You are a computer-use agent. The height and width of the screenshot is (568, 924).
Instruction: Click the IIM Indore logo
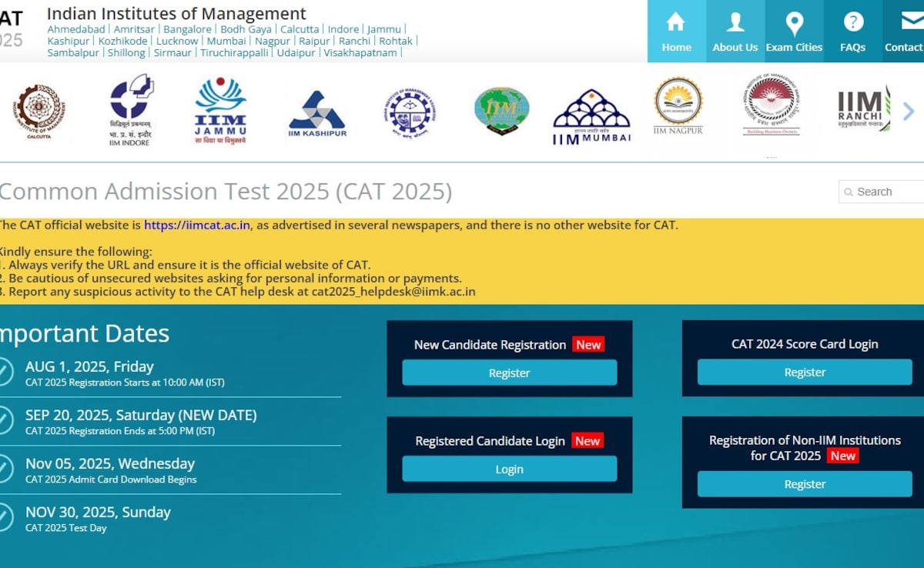131,110
